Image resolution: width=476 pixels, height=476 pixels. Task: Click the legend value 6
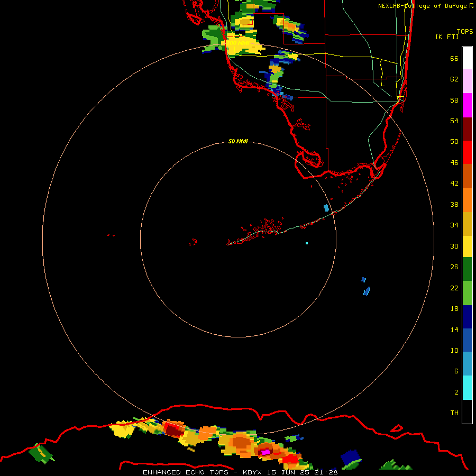456,371
